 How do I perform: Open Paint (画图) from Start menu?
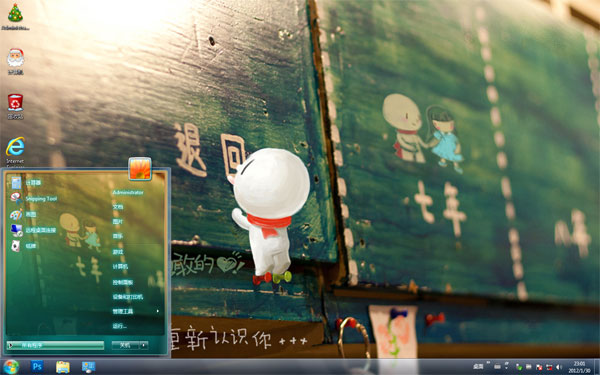pos(23,214)
